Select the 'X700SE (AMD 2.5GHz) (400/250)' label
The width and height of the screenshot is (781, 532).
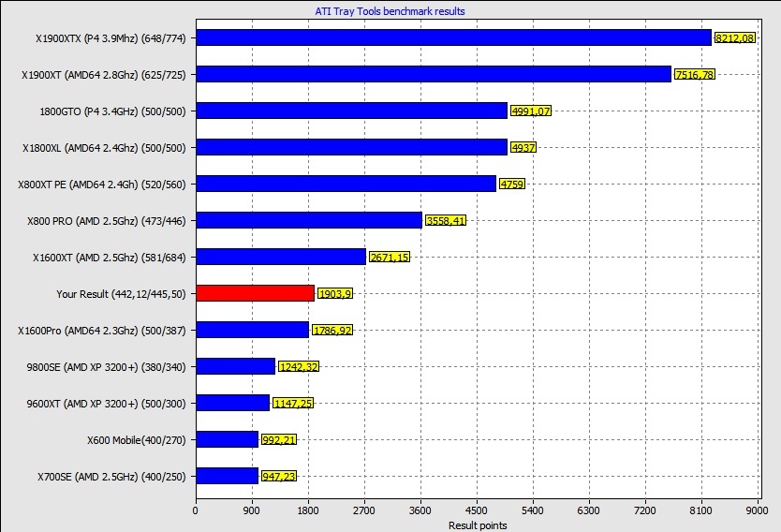point(111,477)
